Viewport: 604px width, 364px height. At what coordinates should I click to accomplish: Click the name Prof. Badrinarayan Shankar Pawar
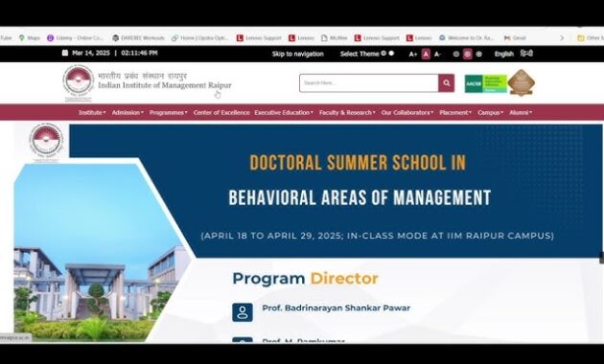tap(336, 308)
